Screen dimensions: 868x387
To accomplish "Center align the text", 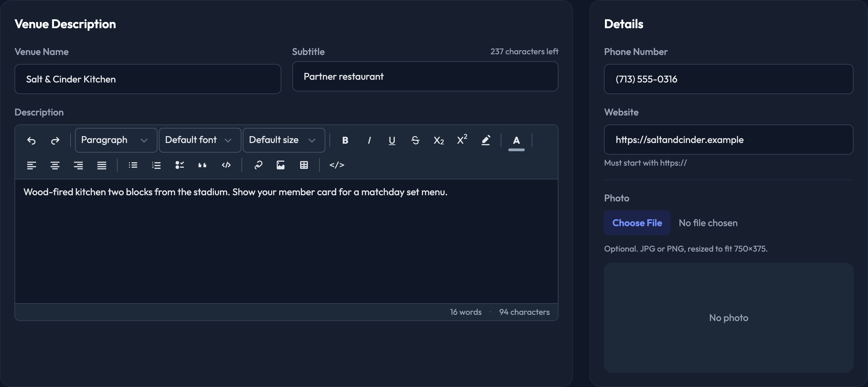I will (55, 165).
